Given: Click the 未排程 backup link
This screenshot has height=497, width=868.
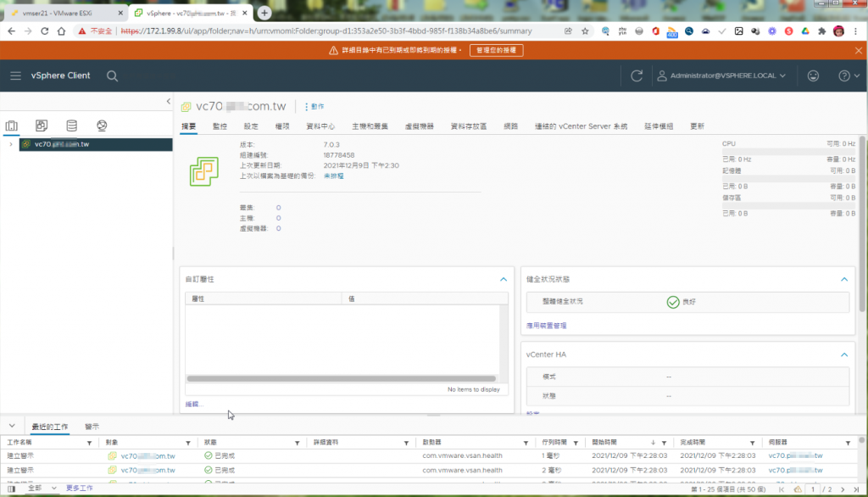Looking at the screenshot, I should (333, 176).
